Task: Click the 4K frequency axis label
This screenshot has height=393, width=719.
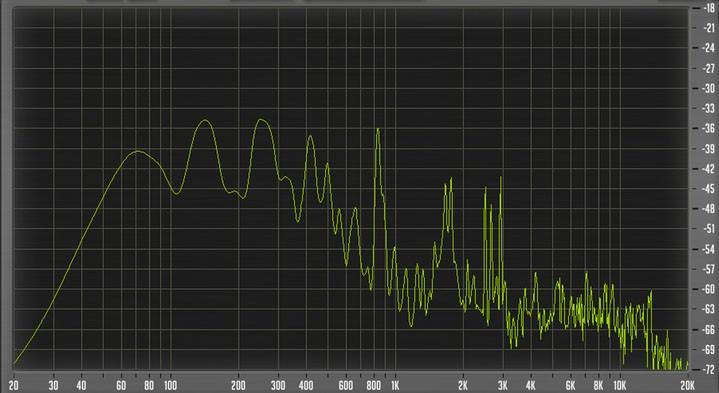Action: (x=531, y=385)
